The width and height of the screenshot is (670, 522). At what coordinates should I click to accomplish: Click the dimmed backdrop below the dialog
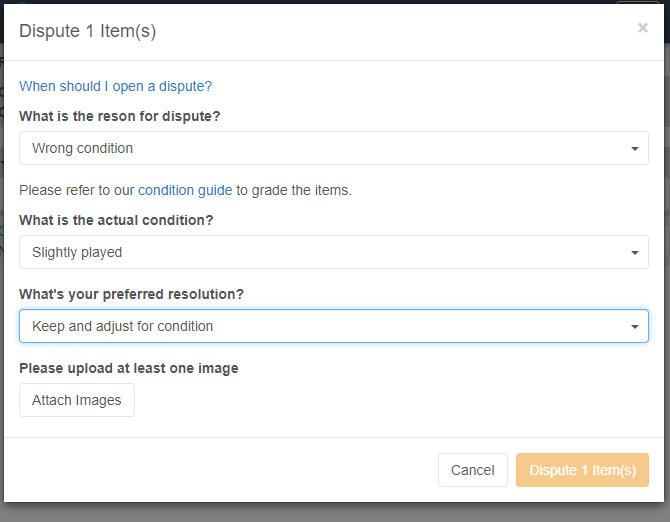(335, 513)
